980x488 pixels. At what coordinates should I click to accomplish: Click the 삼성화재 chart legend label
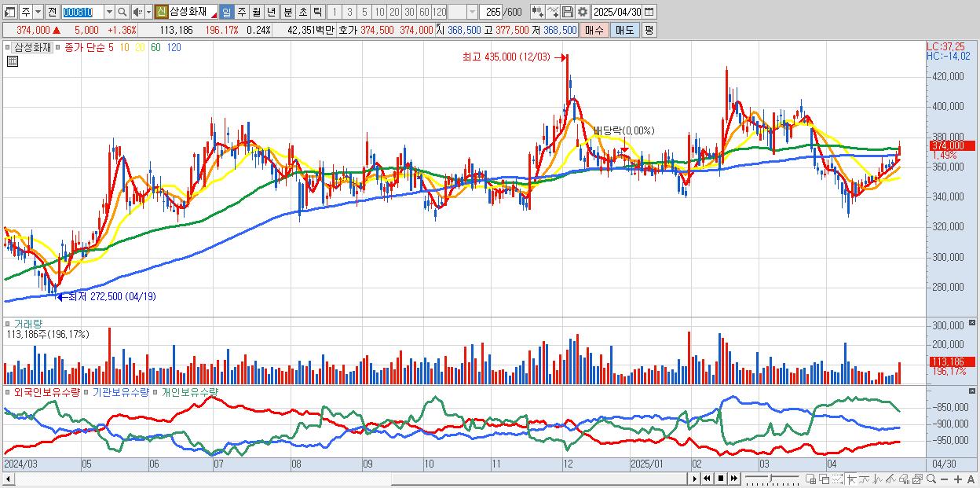click(33, 47)
